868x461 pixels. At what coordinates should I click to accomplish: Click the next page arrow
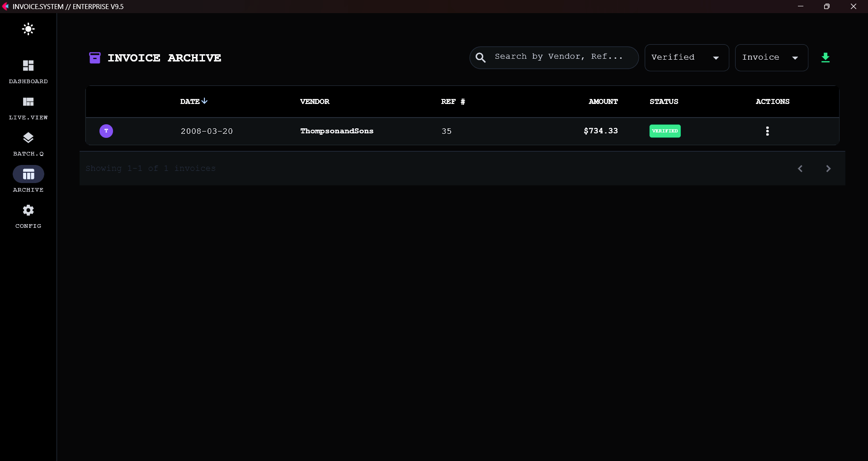[829, 168]
